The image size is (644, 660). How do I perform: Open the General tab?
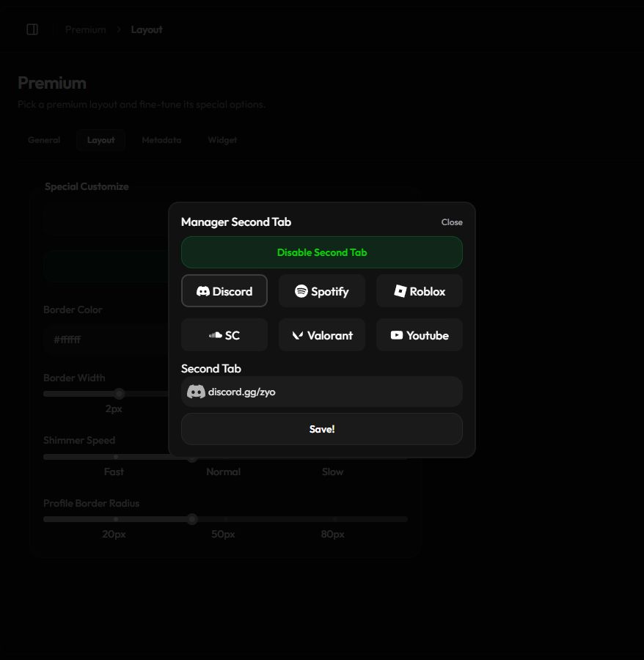pyautogui.click(x=44, y=140)
